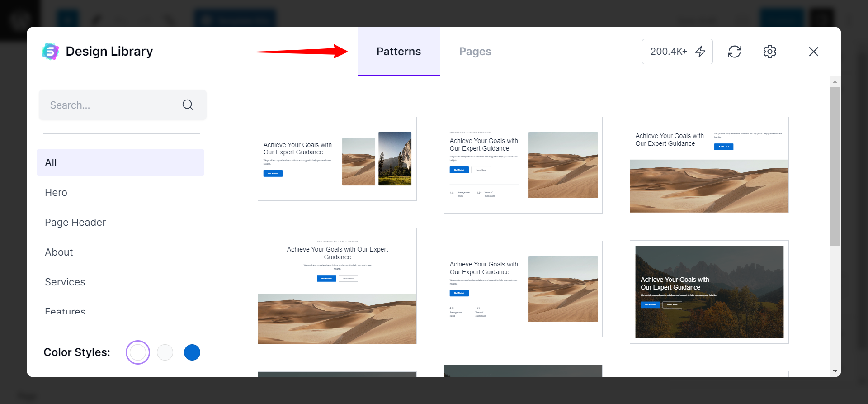Choose the white color style swatch
This screenshot has width=868, height=404.
(x=138, y=352)
